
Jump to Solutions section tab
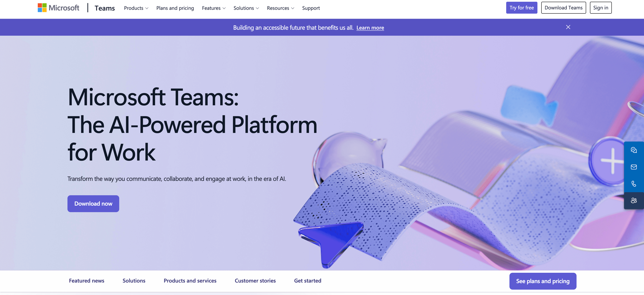134,281
